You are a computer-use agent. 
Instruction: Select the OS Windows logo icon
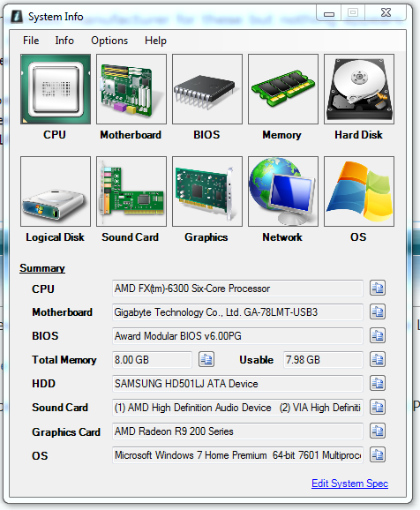[x=359, y=191]
